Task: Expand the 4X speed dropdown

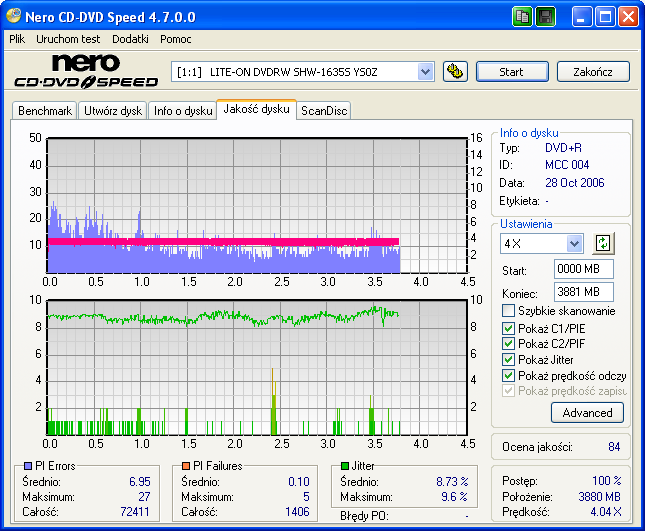Action: coord(574,243)
